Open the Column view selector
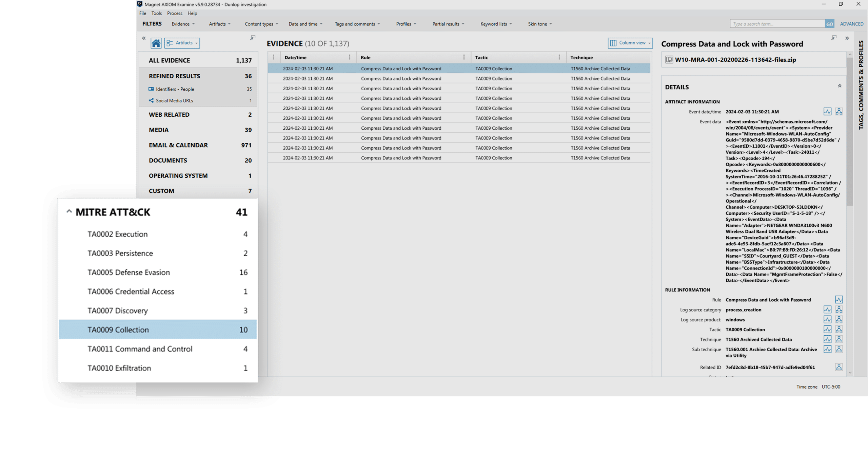868x470 pixels. [x=630, y=43]
